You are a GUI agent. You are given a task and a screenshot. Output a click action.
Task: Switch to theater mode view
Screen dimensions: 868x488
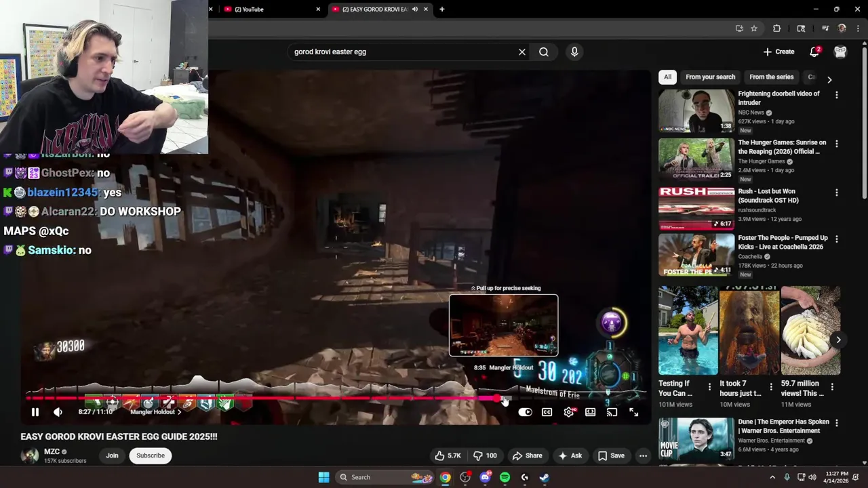591,412
